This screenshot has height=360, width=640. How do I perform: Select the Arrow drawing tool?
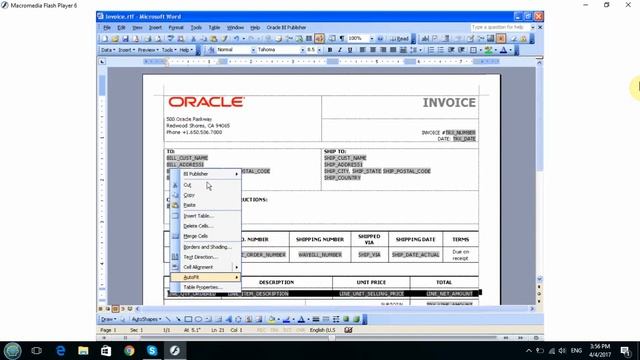[178, 319]
